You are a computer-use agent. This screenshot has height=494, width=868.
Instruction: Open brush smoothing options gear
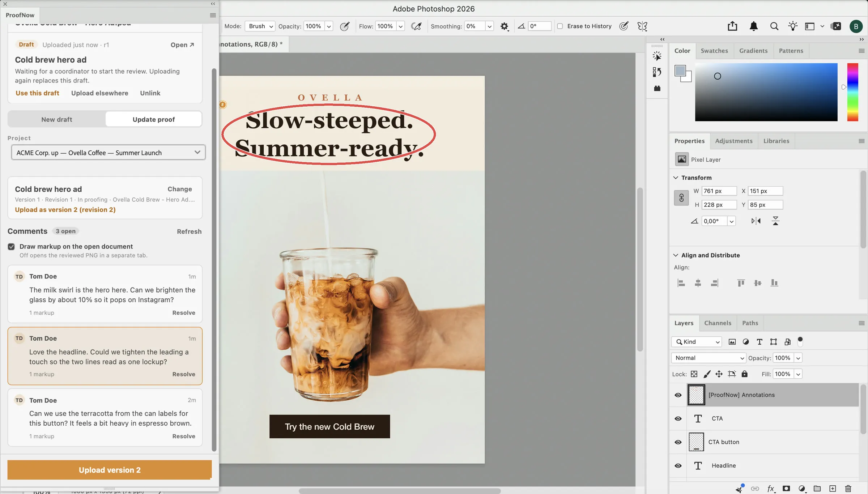click(x=504, y=26)
